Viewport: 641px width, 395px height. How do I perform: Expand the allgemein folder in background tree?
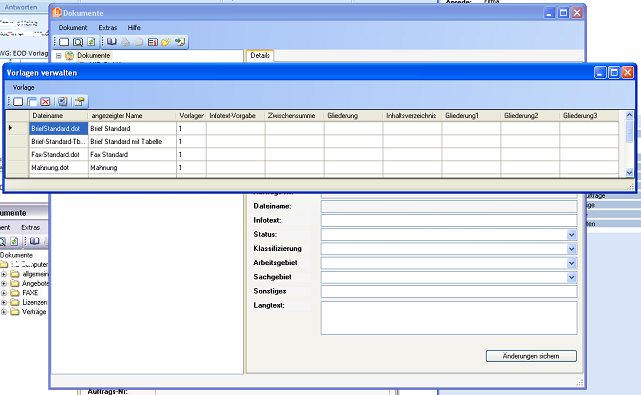(3, 274)
